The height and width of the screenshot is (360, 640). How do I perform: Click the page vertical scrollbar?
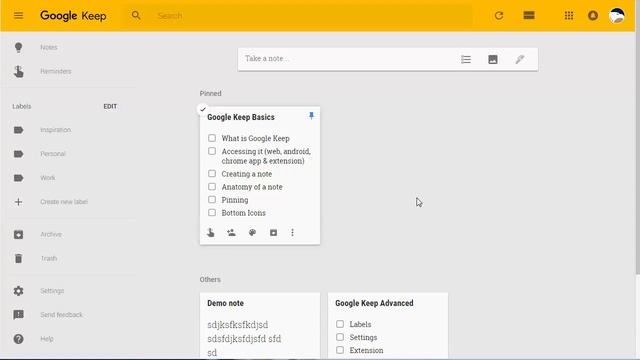point(638,153)
